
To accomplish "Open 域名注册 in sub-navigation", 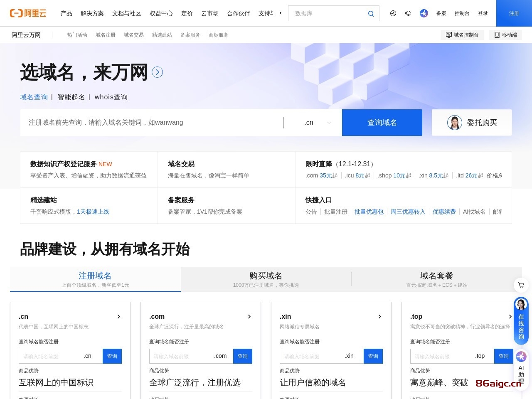I will (x=106, y=35).
